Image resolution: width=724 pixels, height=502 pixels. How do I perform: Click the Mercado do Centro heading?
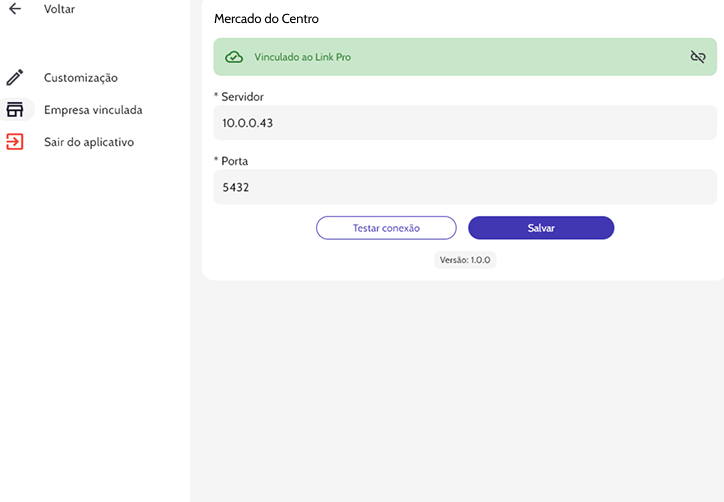tap(266, 19)
